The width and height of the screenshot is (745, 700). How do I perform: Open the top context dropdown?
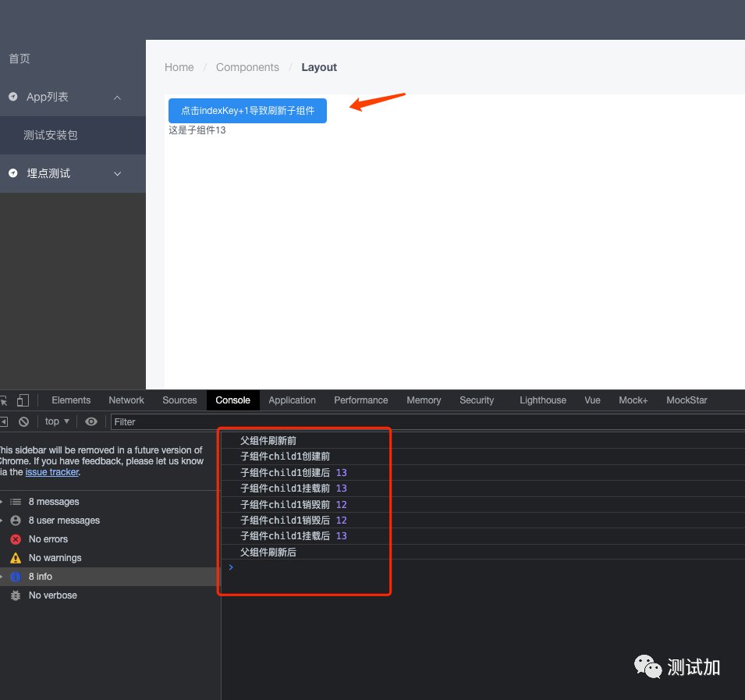[56, 421]
